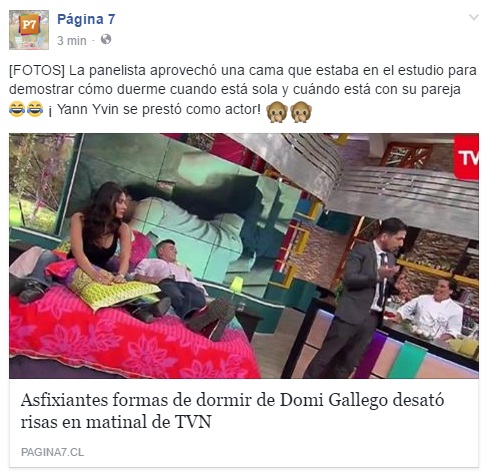Open the 3 min timestamp link
Screen dimensions: 486x473
(72, 41)
